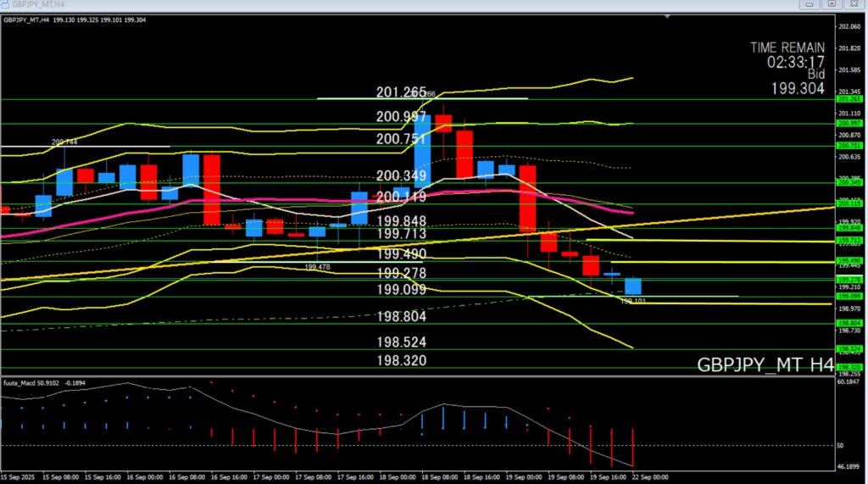
Task: Click the 200.349 level text on chart
Action: tap(402, 176)
